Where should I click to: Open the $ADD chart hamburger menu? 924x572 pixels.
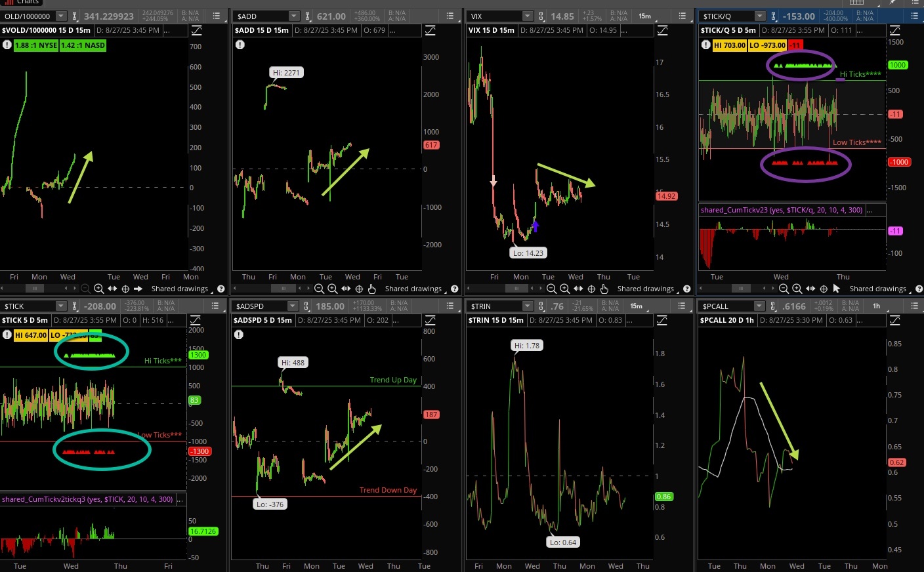[x=450, y=16]
